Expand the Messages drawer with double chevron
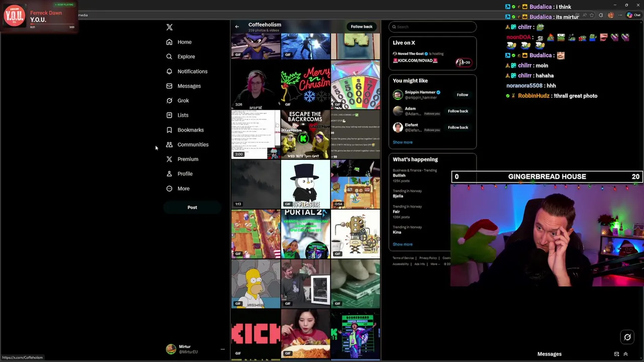644x362 pixels. tap(625, 354)
